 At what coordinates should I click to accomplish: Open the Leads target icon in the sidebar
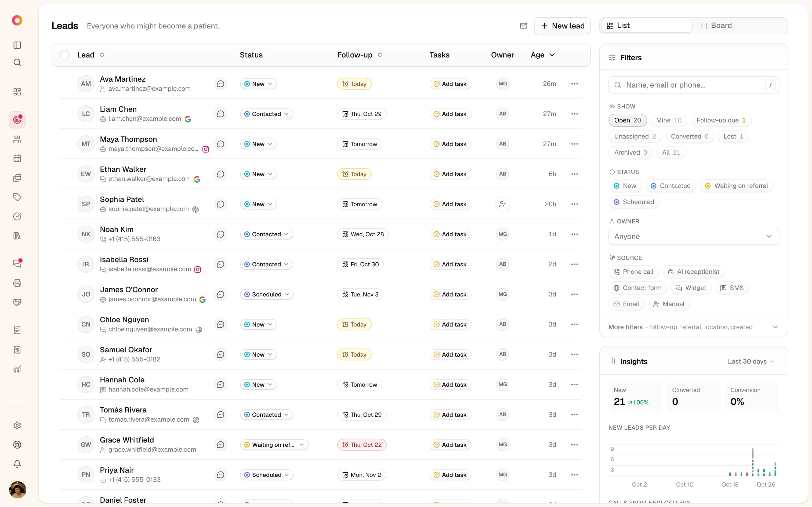pyautogui.click(x=17, y=120)
